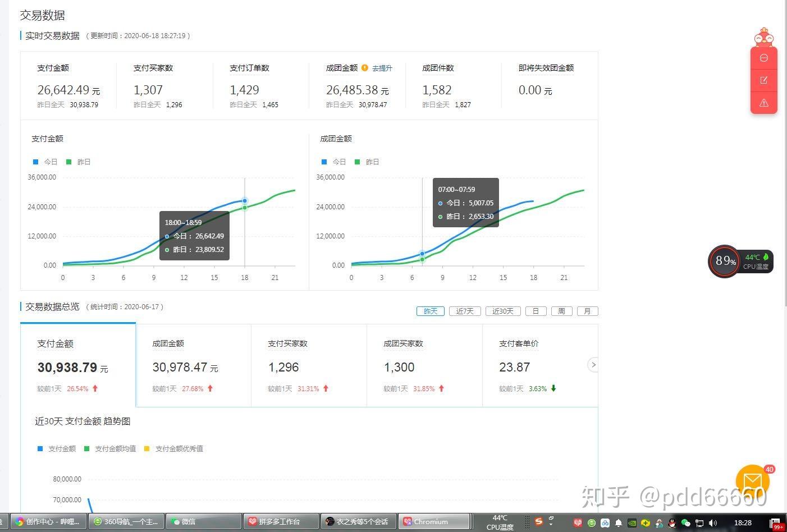Open the Pinduoduo heart icon in system tray
The width and height of the screenshot is (787, 532).
point(578,523)
